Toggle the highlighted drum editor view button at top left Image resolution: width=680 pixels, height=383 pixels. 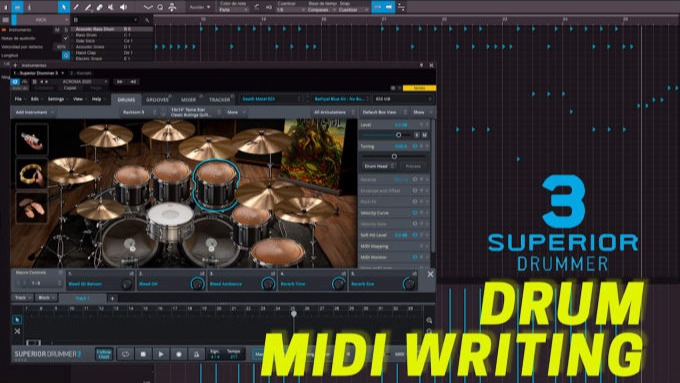[17, 7]
